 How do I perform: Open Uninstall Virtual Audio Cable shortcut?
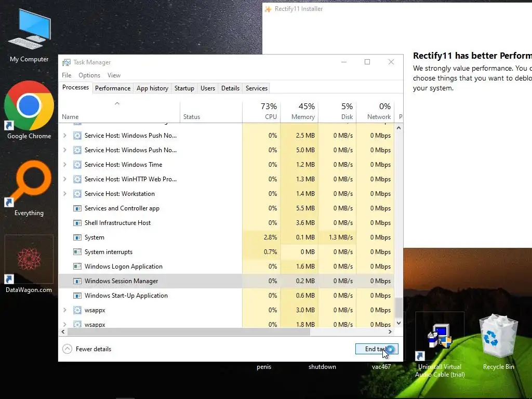tap(440, 345)
